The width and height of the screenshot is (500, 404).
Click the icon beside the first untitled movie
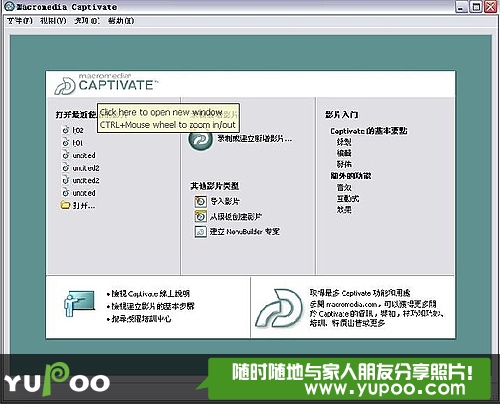66,155
